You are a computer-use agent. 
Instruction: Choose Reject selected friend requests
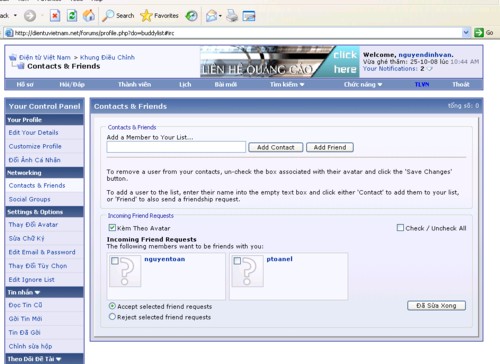pyautogui.click(x=112, y=317)
